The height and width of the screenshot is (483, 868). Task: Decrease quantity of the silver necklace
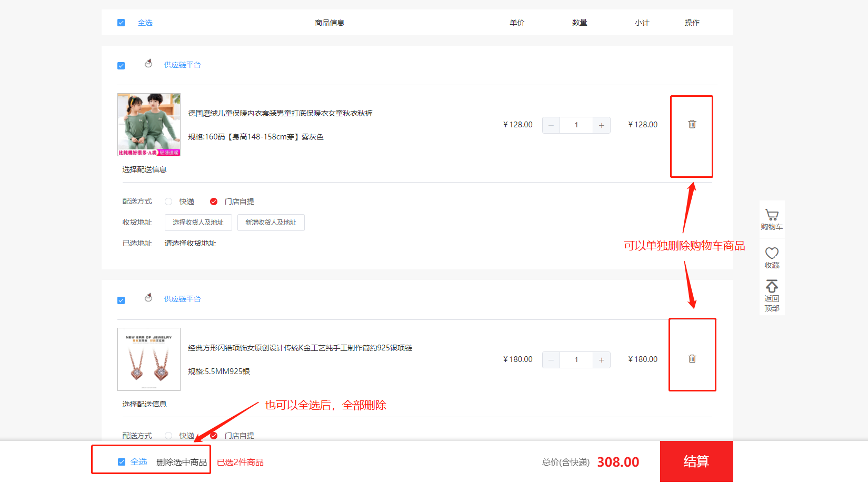coord(551,360)
